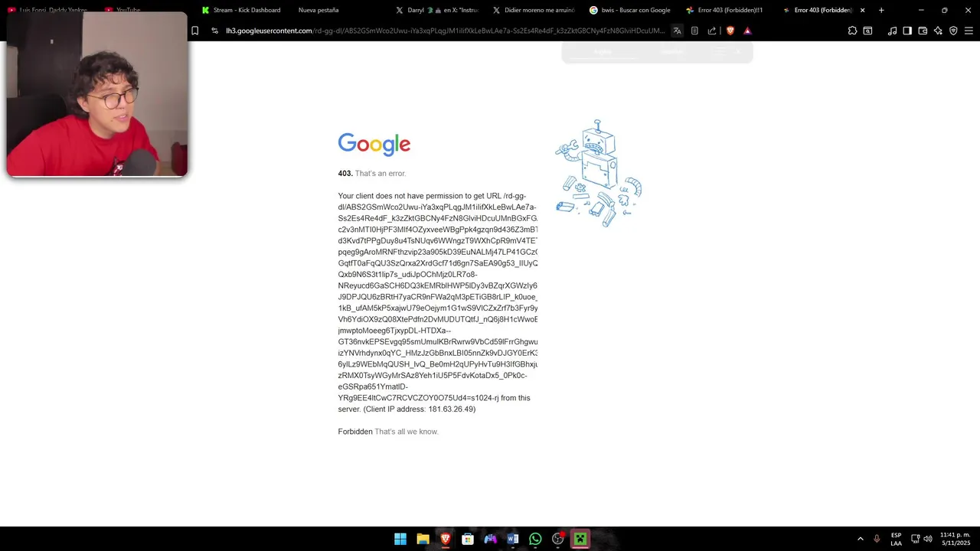
Task: Open Microsoft Word from taskbar
Action: click(x=513, y=539)
